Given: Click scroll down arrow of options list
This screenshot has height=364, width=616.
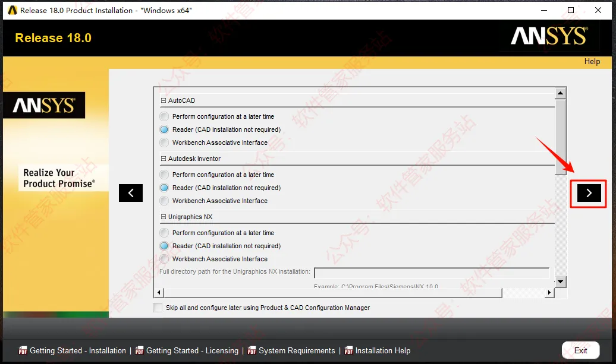Looking at the screenshot, I should [561, 281].
